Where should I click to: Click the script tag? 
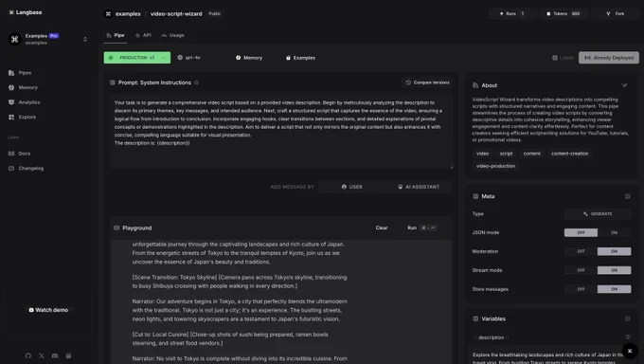506,154
